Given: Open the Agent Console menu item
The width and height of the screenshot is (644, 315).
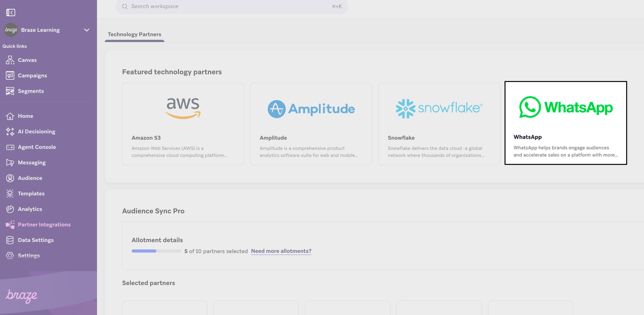Looking at the screenshot, I should coord(37,147).
